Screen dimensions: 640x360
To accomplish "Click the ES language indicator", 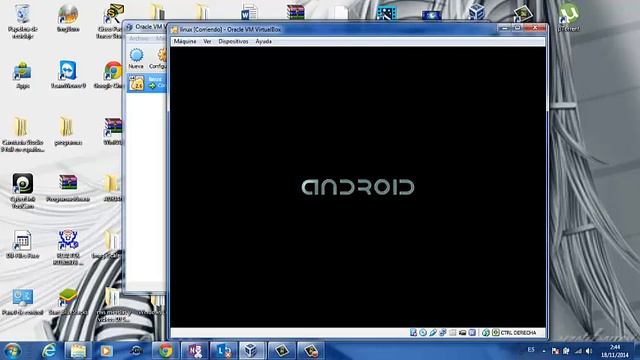I will pyautogui.click(x=531, y=350).
